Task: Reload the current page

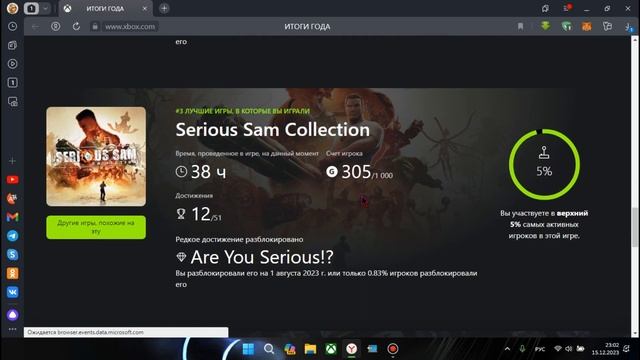Action: point(76,27)
